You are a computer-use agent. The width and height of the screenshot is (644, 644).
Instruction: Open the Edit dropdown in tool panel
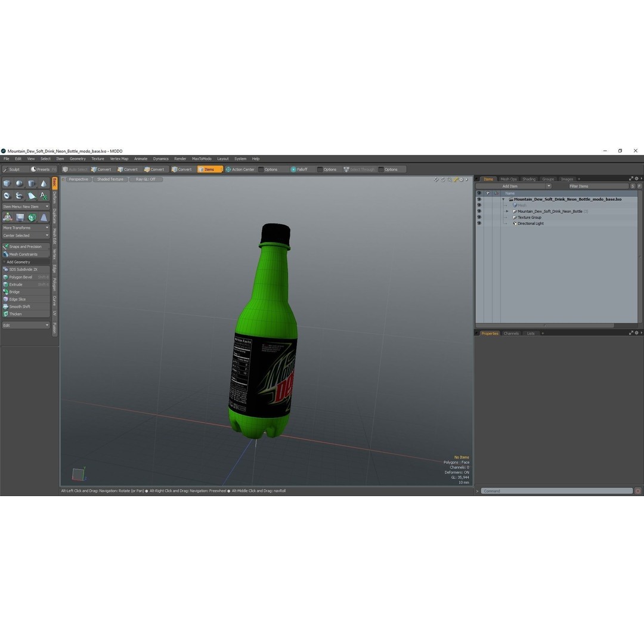pyautogui.click(x=26, y=326)
